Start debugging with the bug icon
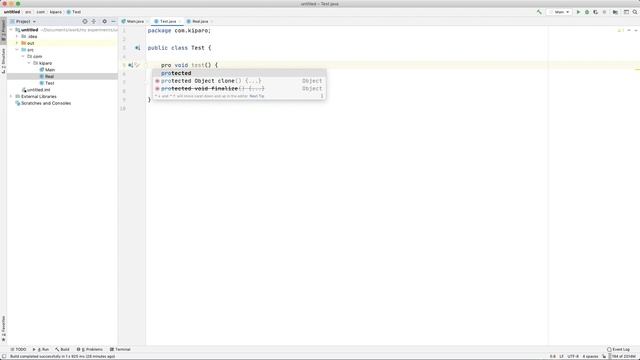 587,12
